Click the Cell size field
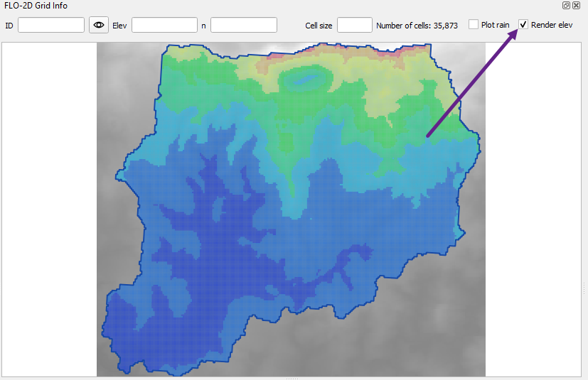Image resolution: width=588 pixels, height=380 pixels. click(x=354, y=25)
